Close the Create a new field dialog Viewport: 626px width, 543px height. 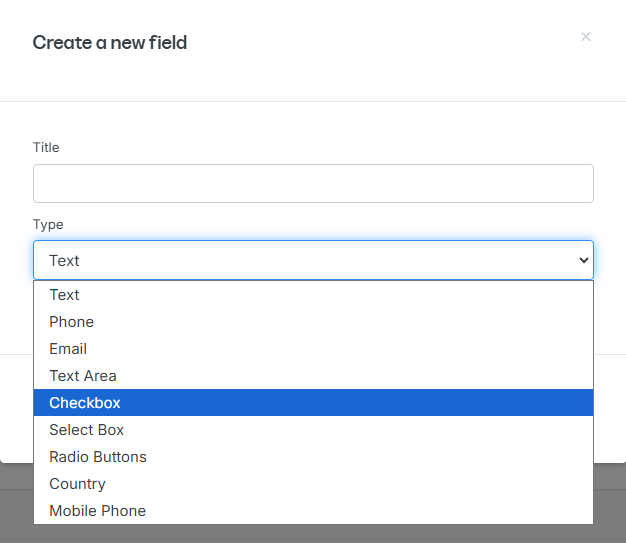click(x=585, y=37)
